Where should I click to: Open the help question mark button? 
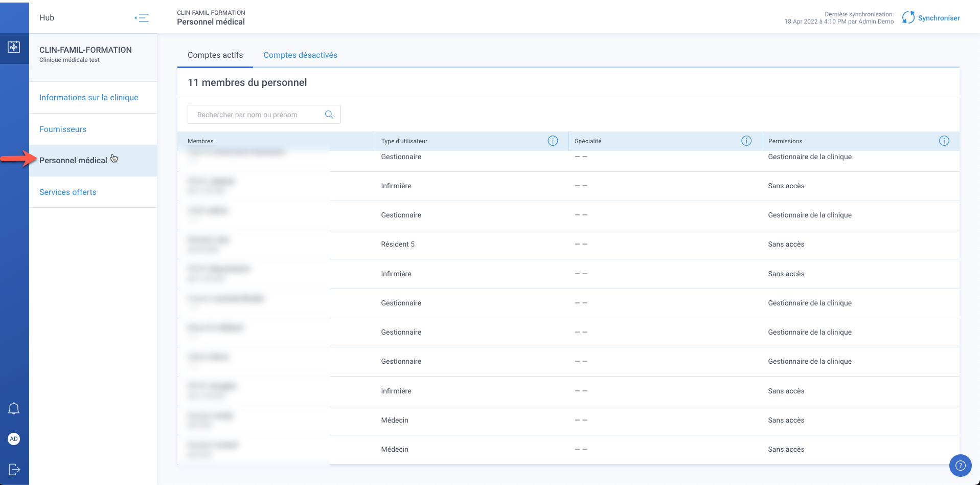click(960, 466)
